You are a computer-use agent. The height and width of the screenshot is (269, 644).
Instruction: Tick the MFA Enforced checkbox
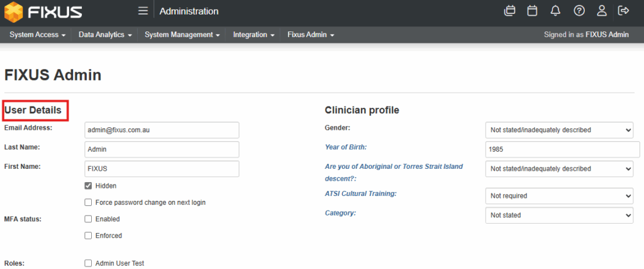click(88, 236)
